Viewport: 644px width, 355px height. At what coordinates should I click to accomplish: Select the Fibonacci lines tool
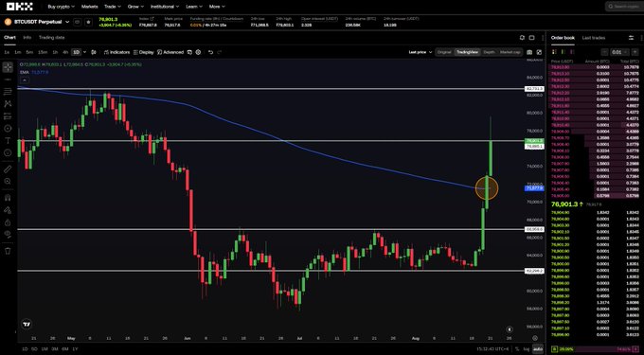(8, 91)
